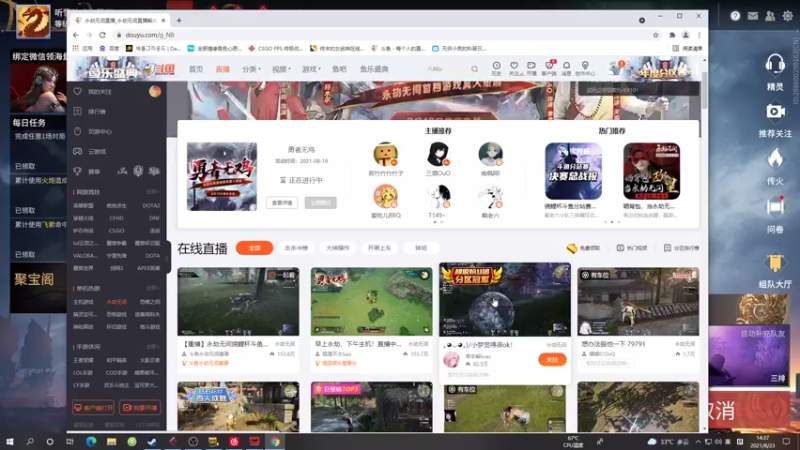The height and width of the screenshot is (450, 800).
Task: Go to the 首页 nav tab
Action: coord(196,69)
